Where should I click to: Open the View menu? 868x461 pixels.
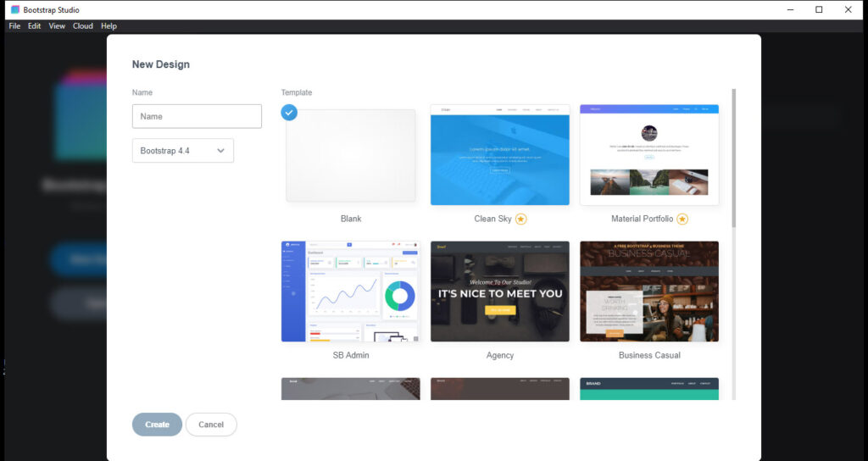coord(57,26)
